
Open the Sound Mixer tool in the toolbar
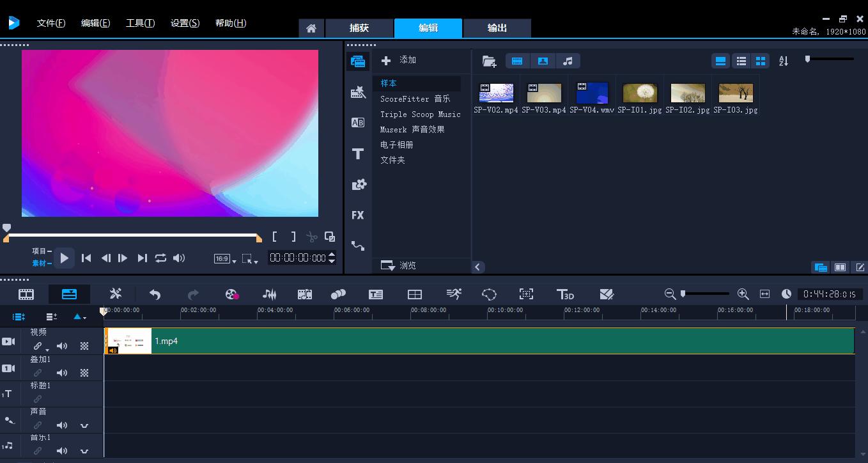click(269, 294)
